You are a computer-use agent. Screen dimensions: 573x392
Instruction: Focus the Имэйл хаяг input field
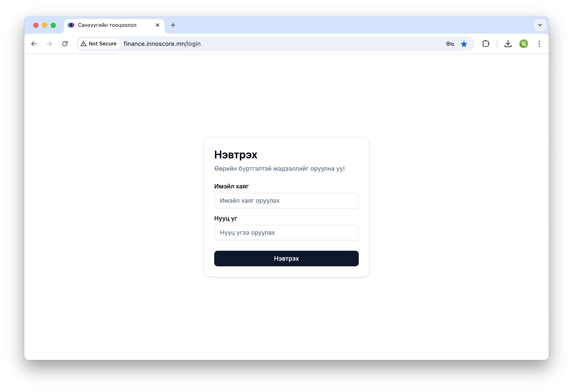[x=286, y=201]
